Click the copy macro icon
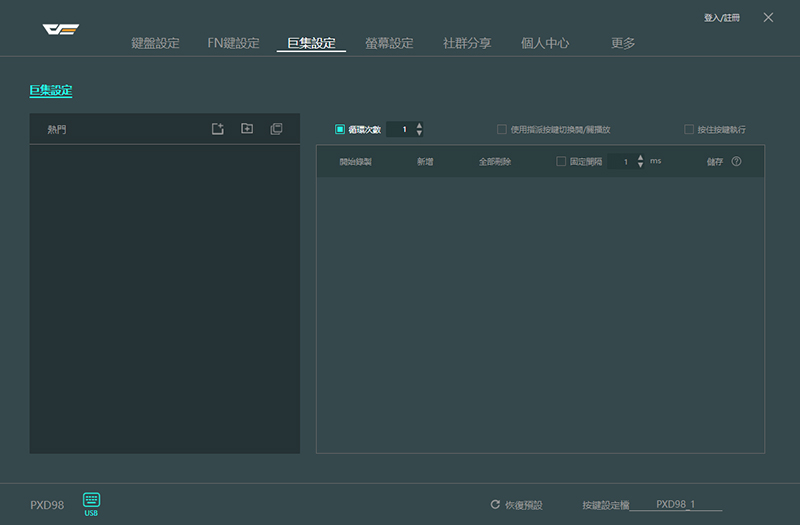The height and width of the screenshot is (525, 800). point(276,129)
